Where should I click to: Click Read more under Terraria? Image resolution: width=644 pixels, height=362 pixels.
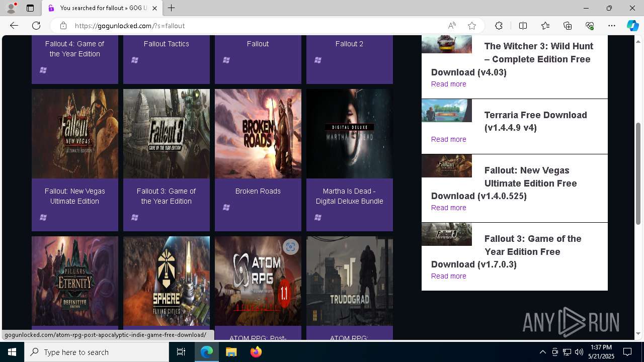[449, 139]
